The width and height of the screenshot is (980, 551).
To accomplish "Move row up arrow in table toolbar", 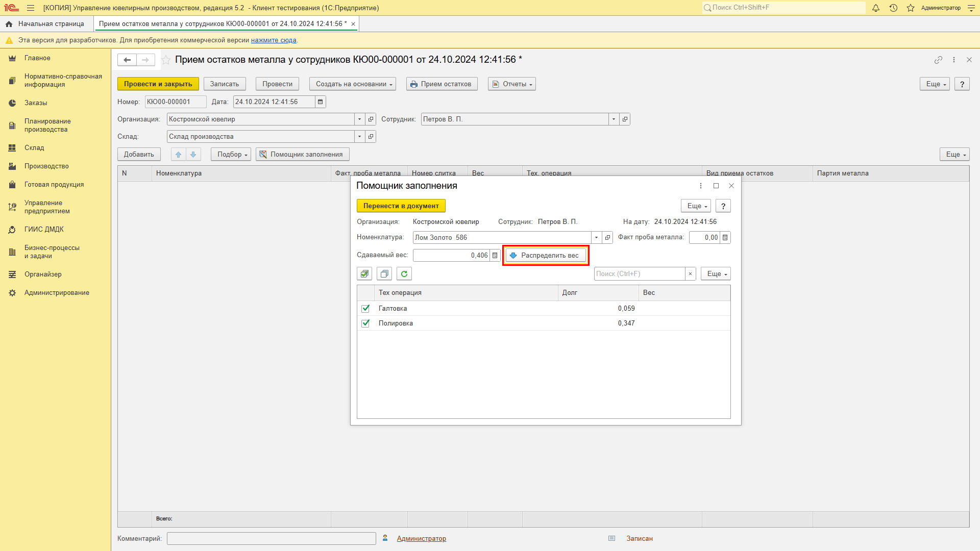I will (178, 155).
